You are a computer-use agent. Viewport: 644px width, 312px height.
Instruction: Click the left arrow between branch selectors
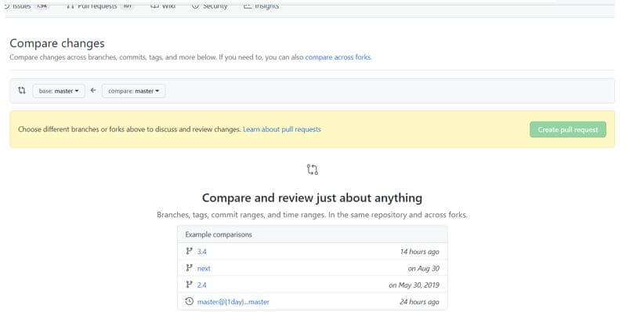point(93,90)
